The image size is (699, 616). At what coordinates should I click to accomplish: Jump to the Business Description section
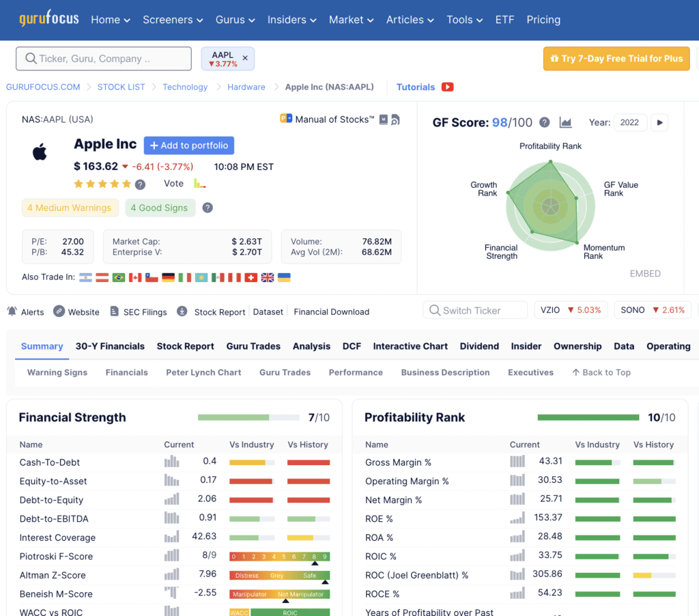[445, 372]
